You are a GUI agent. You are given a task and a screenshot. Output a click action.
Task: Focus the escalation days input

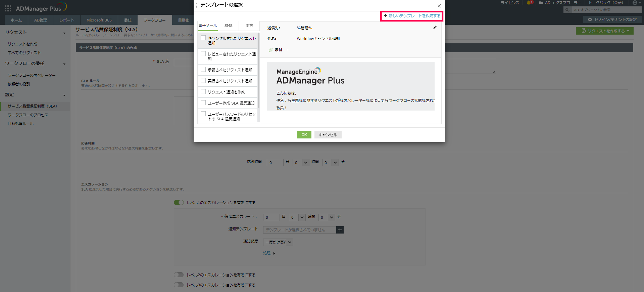pyautogui.click(x=271, y=217)
